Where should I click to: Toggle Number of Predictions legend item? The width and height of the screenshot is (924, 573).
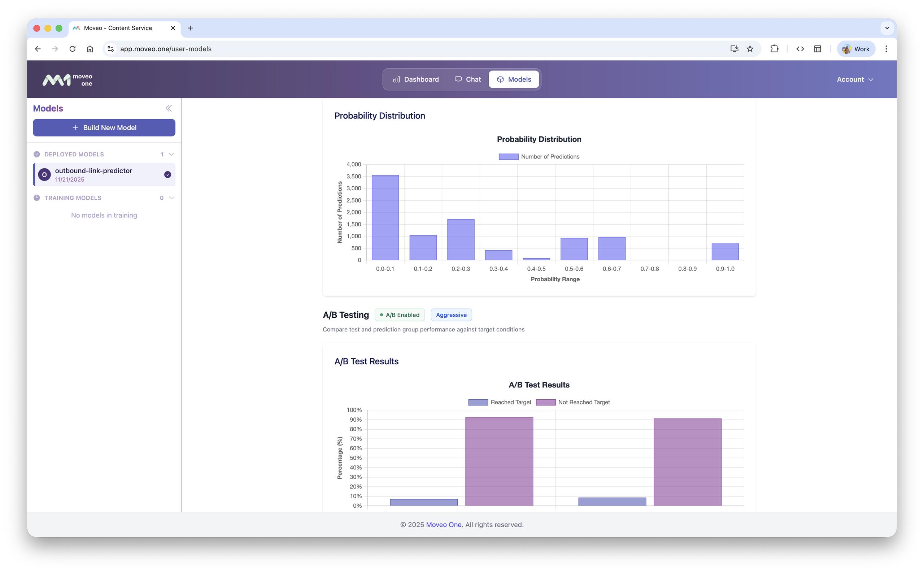pos(539,156)
